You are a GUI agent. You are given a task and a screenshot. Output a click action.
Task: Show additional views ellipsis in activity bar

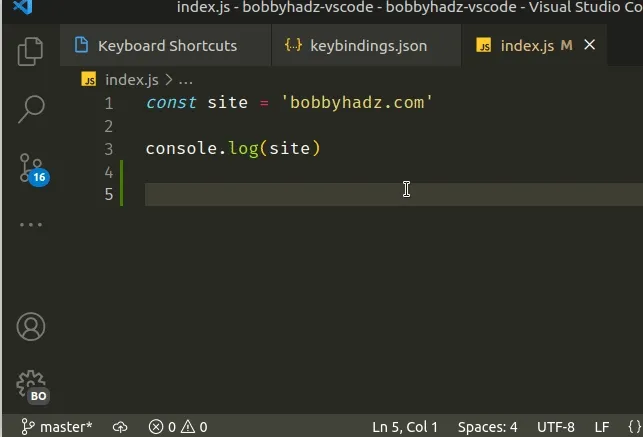(31, 225)
